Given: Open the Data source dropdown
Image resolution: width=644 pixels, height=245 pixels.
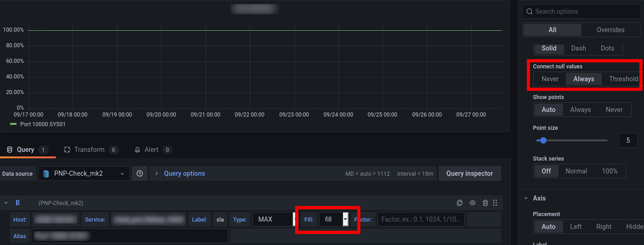Looking at the screenshot, I should pos(84,173).
